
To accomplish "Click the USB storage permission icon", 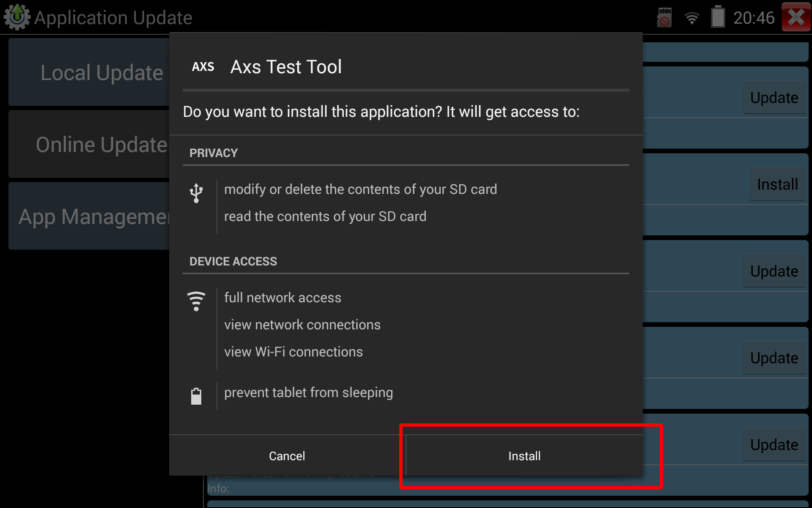I will pos(196,193).
